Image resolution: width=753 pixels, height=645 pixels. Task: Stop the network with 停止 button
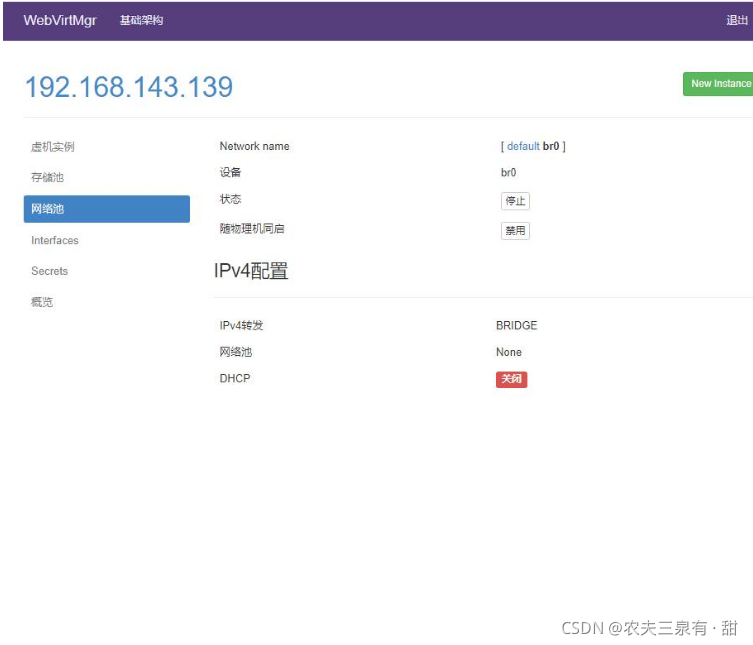pyautogui.click(x=515, y=201)
